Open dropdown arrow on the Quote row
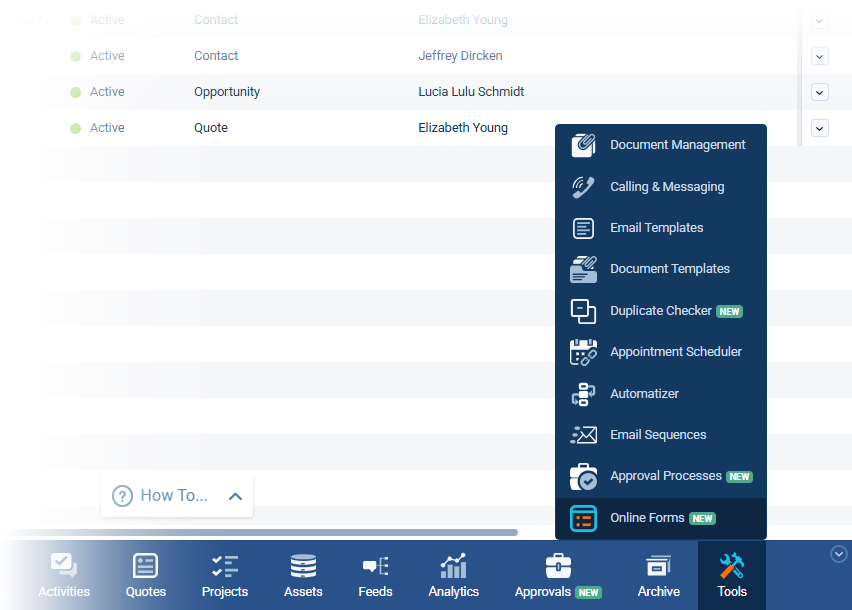Viewport: 852px width, 610px height. [x=820, y=128]
